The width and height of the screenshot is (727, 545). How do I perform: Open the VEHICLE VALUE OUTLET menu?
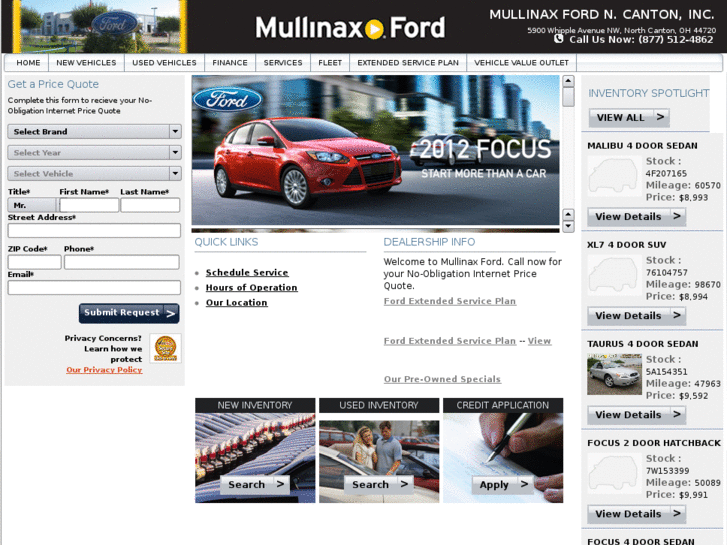pos(521,63)
